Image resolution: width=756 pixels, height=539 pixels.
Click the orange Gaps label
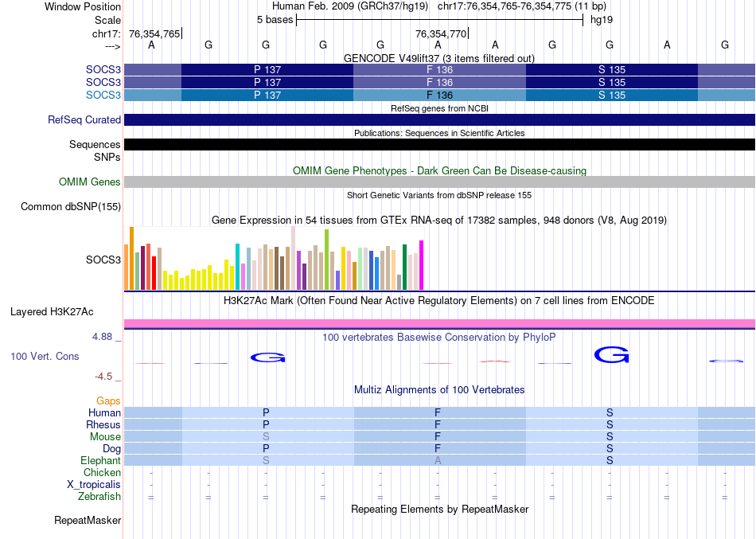tap(108, 401)
